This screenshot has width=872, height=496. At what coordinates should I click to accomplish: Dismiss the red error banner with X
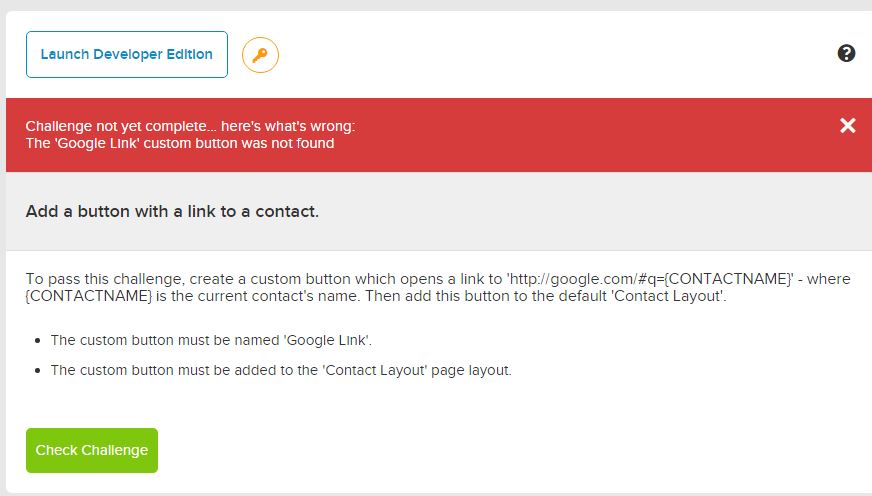pyautogui.click(x=847, y=126)
